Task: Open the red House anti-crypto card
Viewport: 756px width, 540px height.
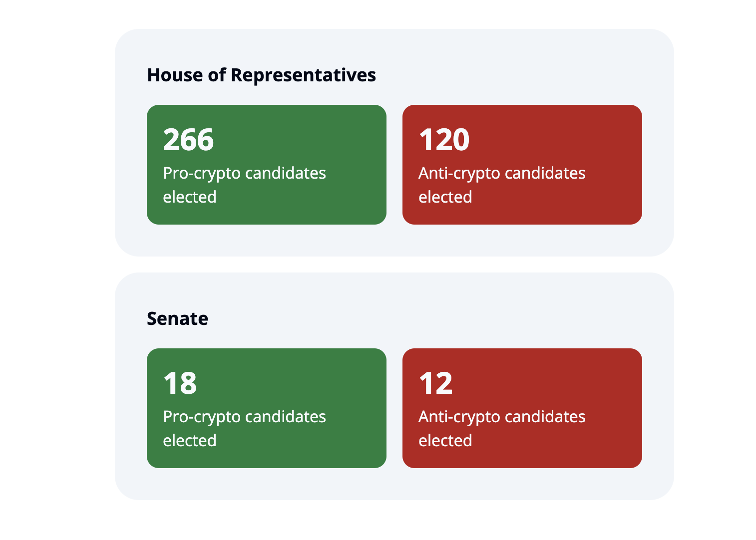Action: pos(522,165)
